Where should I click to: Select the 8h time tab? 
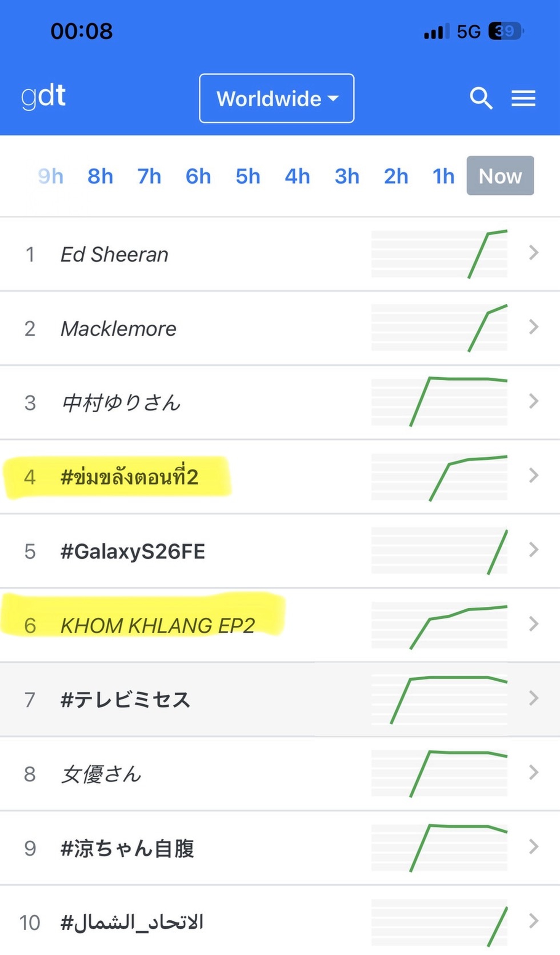click(100, 176)
